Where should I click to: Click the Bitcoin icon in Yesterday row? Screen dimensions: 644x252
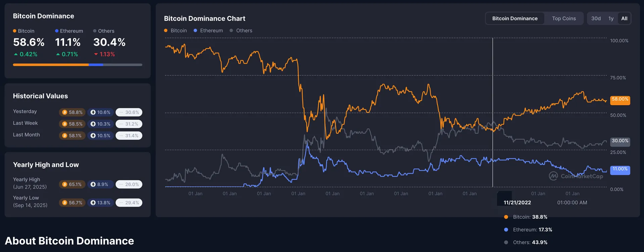point(65,112)
